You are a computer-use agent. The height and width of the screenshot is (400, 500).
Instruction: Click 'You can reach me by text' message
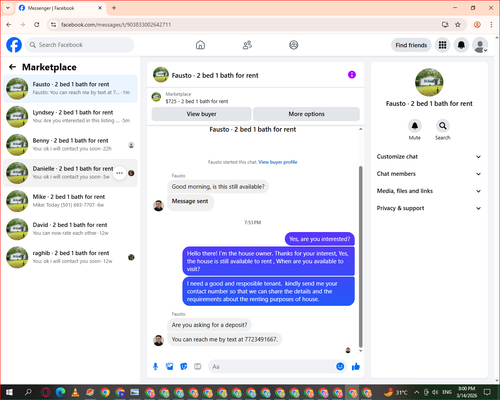[x=224, y=339]
